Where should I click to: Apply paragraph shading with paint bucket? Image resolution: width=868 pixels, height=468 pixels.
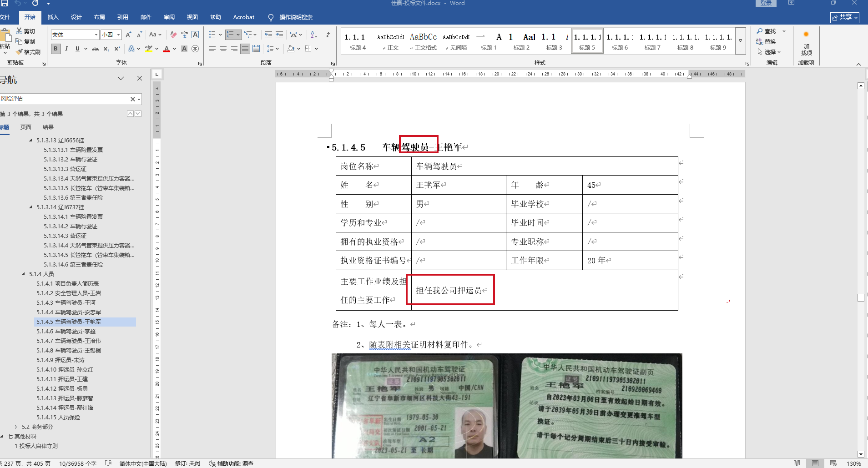point(291,49)
